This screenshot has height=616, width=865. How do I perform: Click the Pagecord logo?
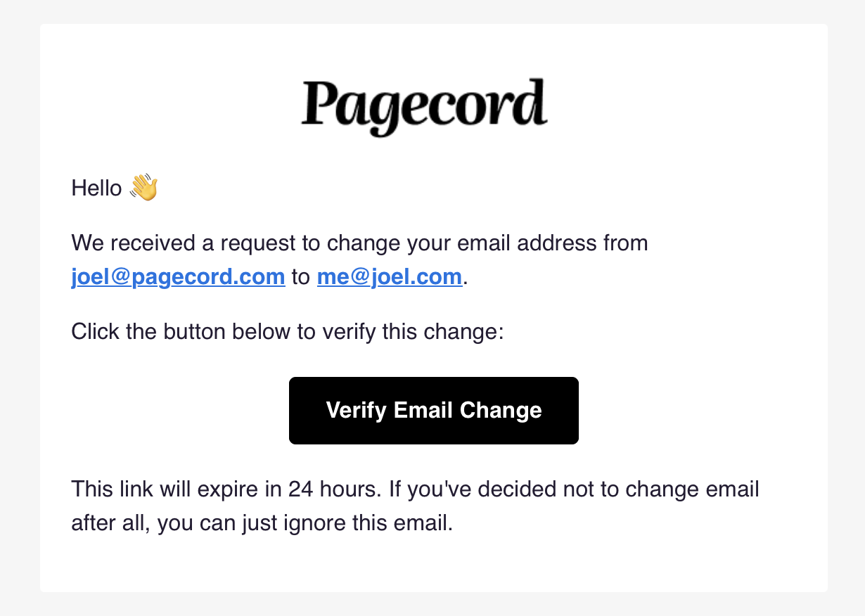point(424,107)
